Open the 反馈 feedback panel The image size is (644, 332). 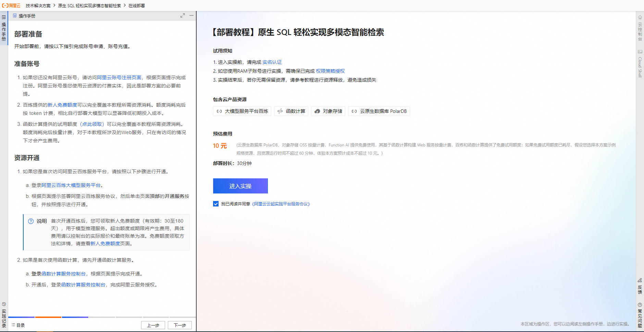639,286
